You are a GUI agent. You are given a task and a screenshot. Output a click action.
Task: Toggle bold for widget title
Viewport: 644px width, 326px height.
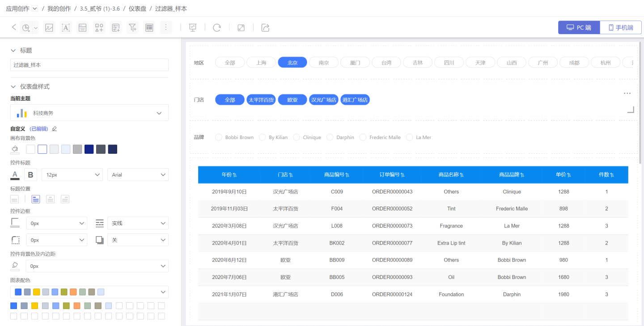pyautogui.click(x=31, y=175)
